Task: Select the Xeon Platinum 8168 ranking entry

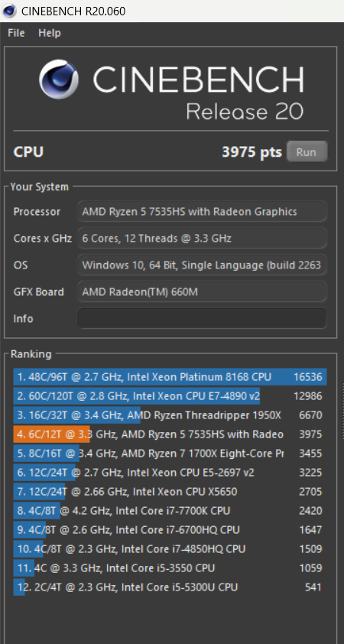Action: [170, 377]
